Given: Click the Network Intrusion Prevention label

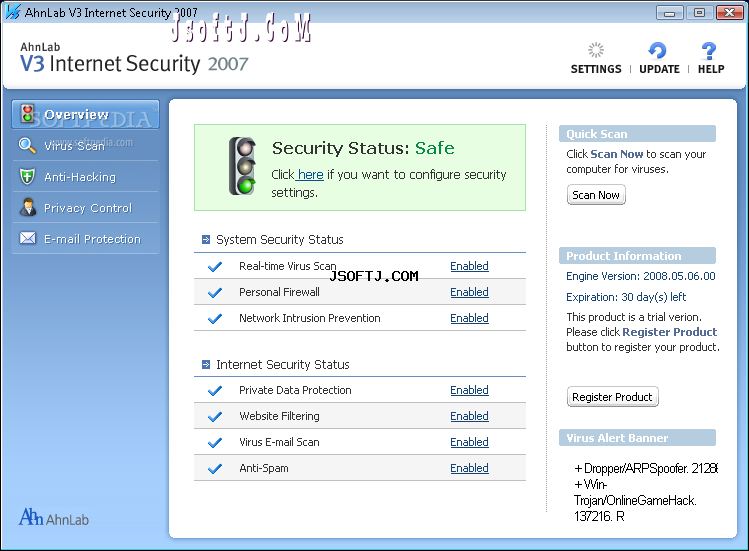Looking at the screenshot, I should (310, 318).
